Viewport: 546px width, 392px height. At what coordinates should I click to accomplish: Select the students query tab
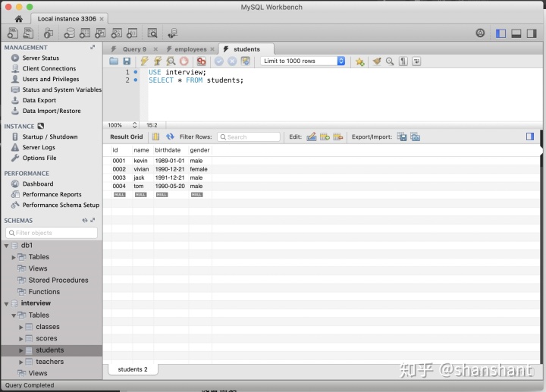(x=246, y=49)
